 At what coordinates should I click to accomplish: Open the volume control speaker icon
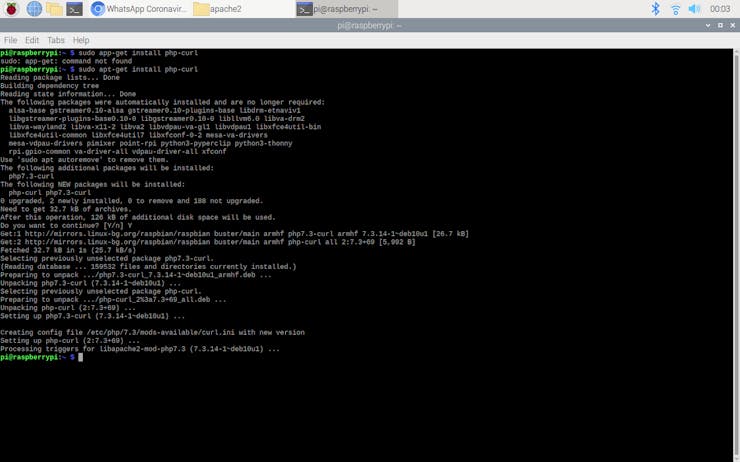click(694, 9)
